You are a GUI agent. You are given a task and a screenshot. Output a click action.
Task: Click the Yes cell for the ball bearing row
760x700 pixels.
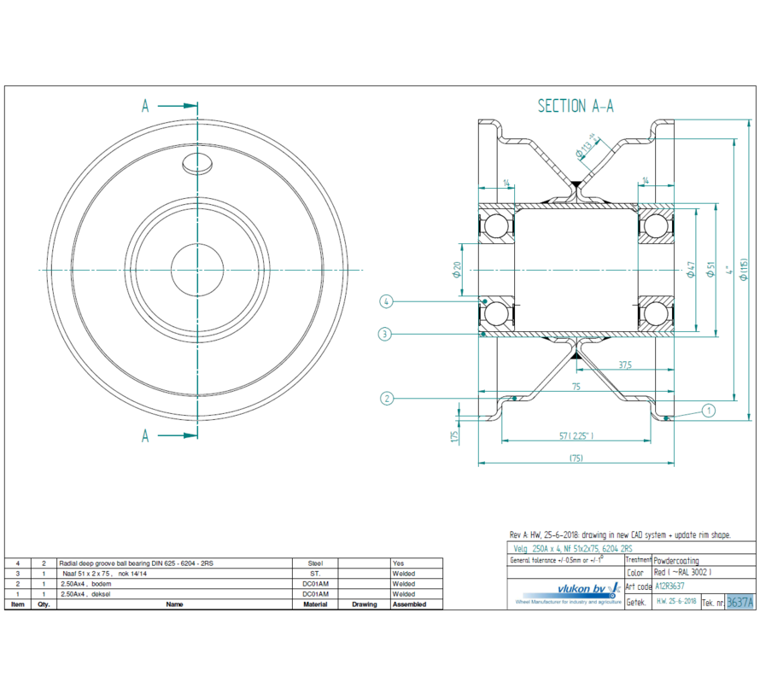[400, 563]
